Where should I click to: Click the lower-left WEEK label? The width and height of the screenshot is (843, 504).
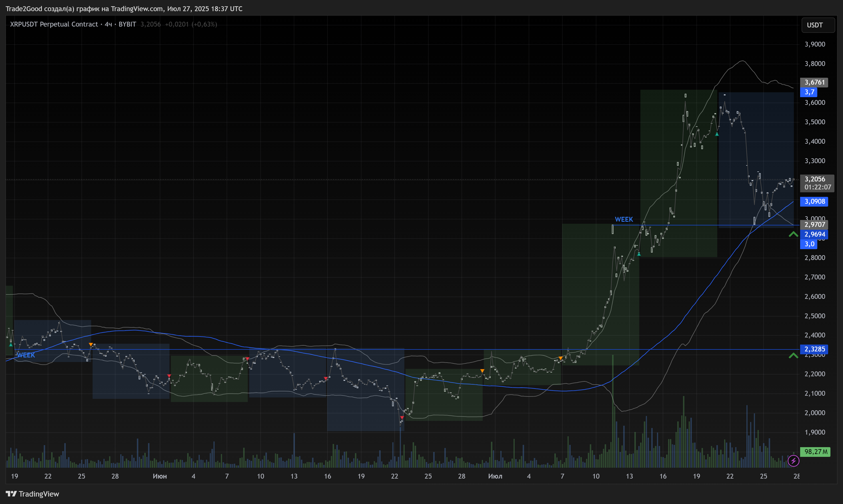click(x=26, y=355)
